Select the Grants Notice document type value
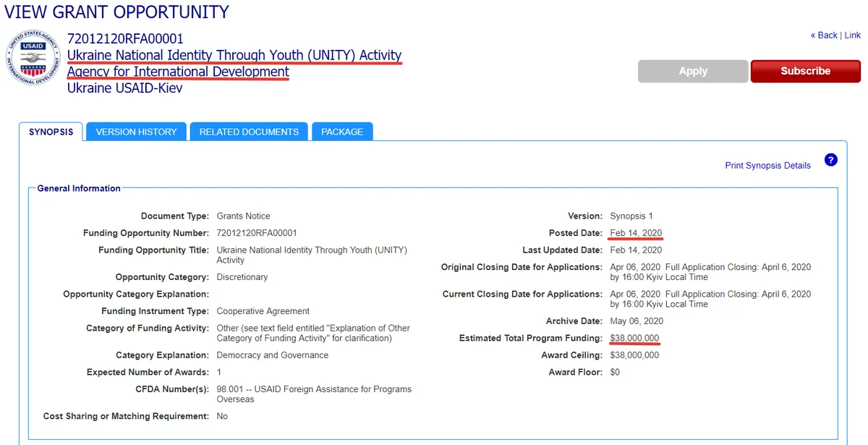 pyautogui.click(x=243, y=216)
